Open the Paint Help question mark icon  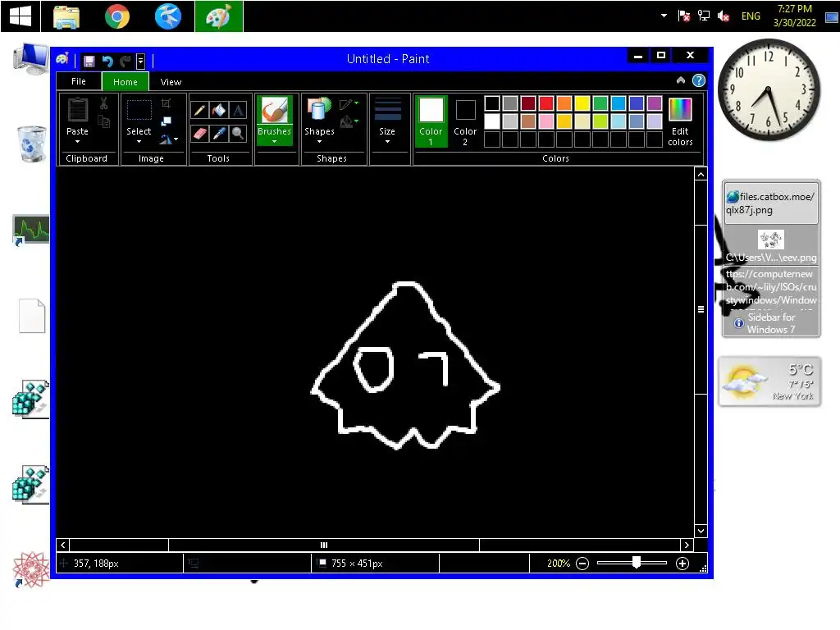[x=699, y=80]
